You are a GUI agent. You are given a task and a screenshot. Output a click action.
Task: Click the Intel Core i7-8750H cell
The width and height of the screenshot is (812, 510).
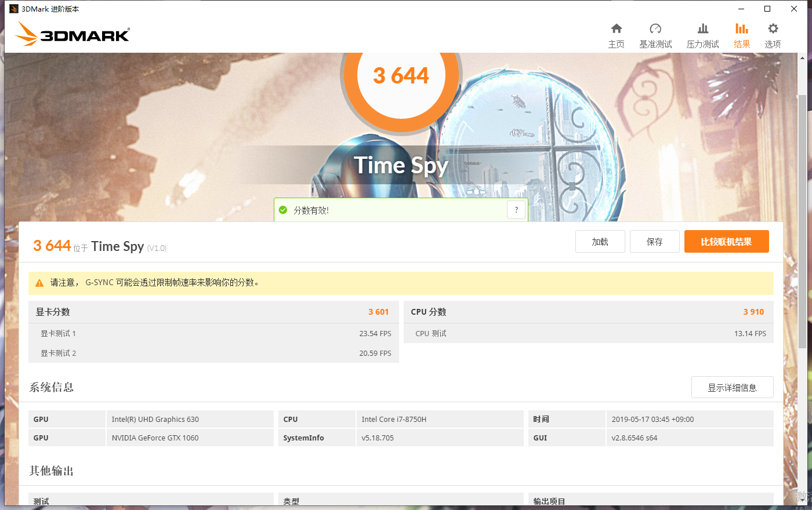(x=440, y=419)
